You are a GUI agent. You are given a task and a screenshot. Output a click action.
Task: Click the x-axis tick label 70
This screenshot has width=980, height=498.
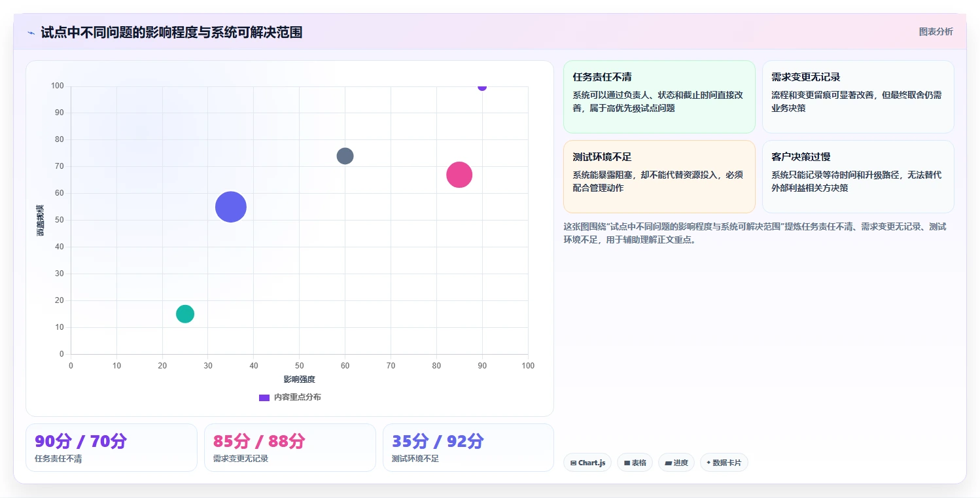(x=391, y=365)
